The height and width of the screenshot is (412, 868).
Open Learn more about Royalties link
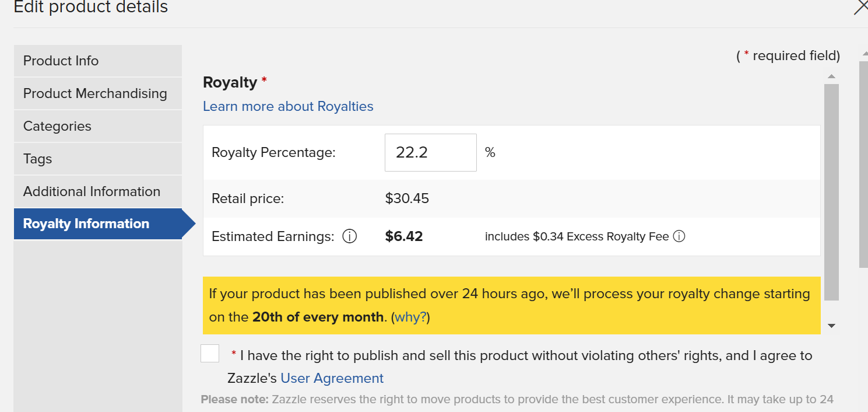click(x=288, y=106)
